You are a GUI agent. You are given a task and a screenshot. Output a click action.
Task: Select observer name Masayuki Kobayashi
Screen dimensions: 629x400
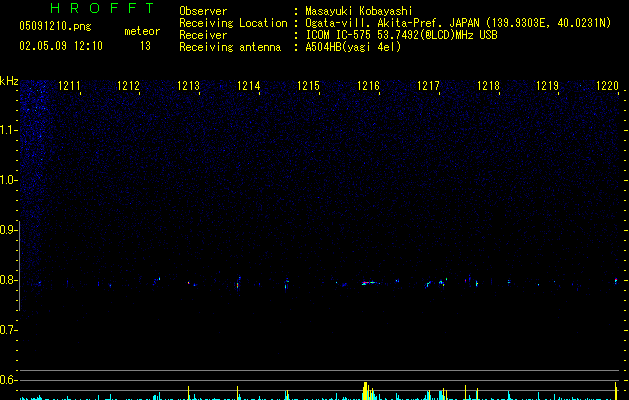click(x=359, y=11)
